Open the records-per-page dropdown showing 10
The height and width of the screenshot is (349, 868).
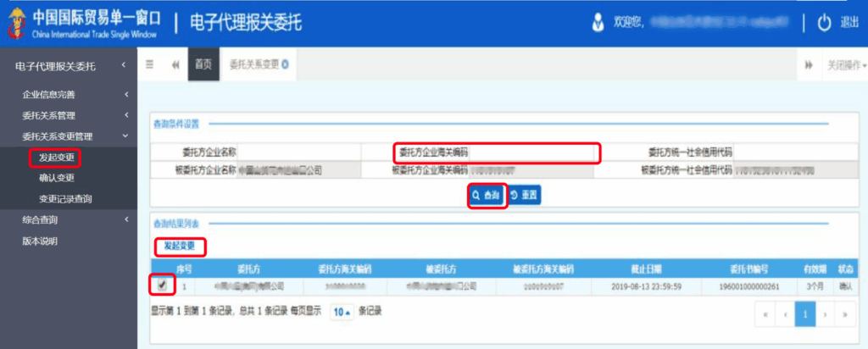tap(342, 312)
